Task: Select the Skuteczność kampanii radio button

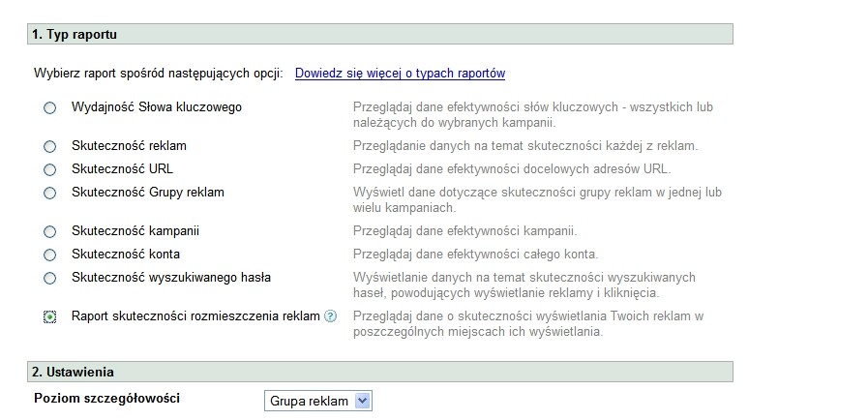Action: coord(49,232)
